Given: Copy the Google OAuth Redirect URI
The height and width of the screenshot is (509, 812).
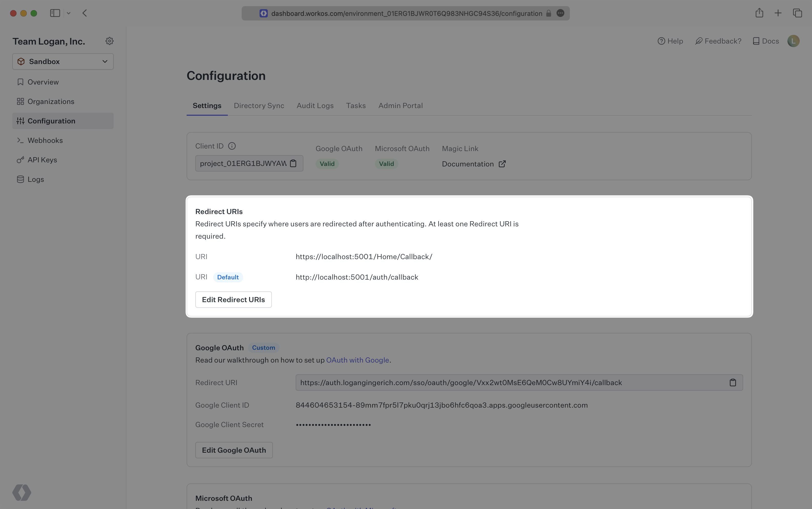Looking at the screenshot, I should (733, 383).
